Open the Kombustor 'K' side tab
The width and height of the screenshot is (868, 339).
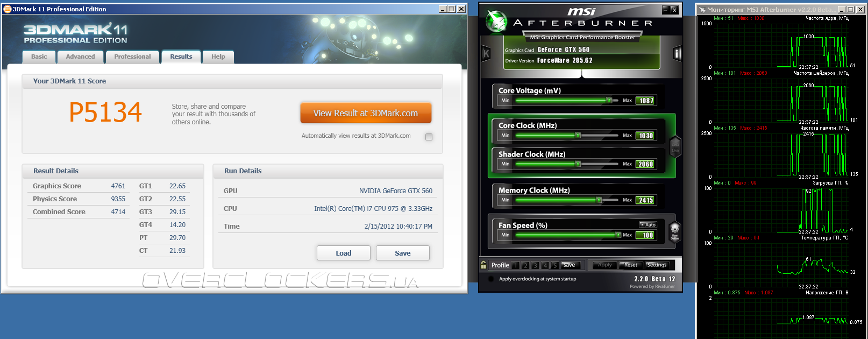click(x=486, y=53)
